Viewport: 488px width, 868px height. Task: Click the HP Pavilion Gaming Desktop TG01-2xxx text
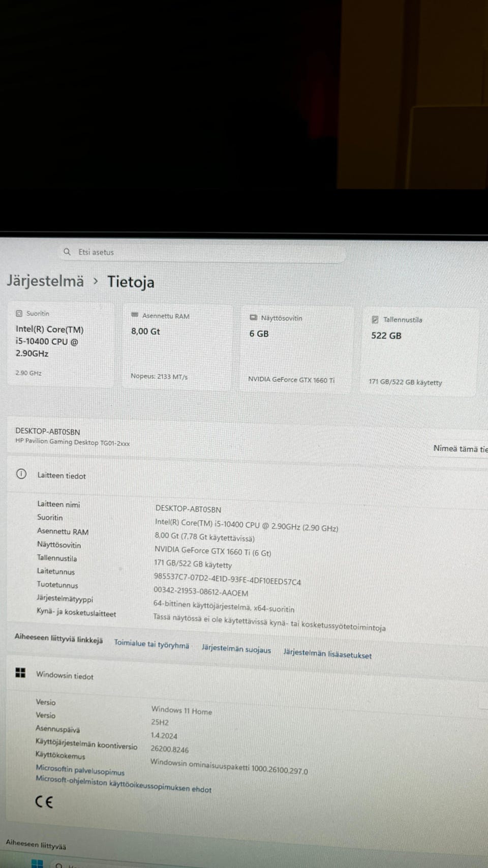(72, 442)
